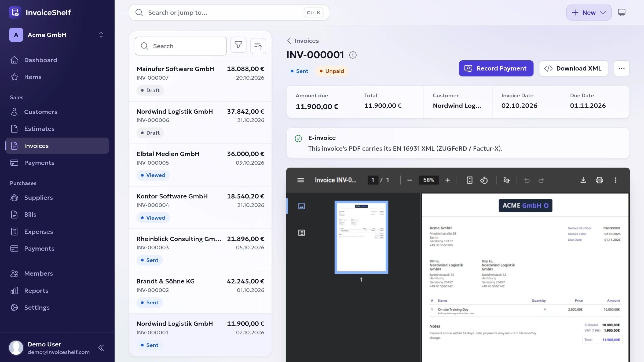This screenshot has height=362, width=644.
Task: Open Settings from sidebar
Action: tap(57, 308)
